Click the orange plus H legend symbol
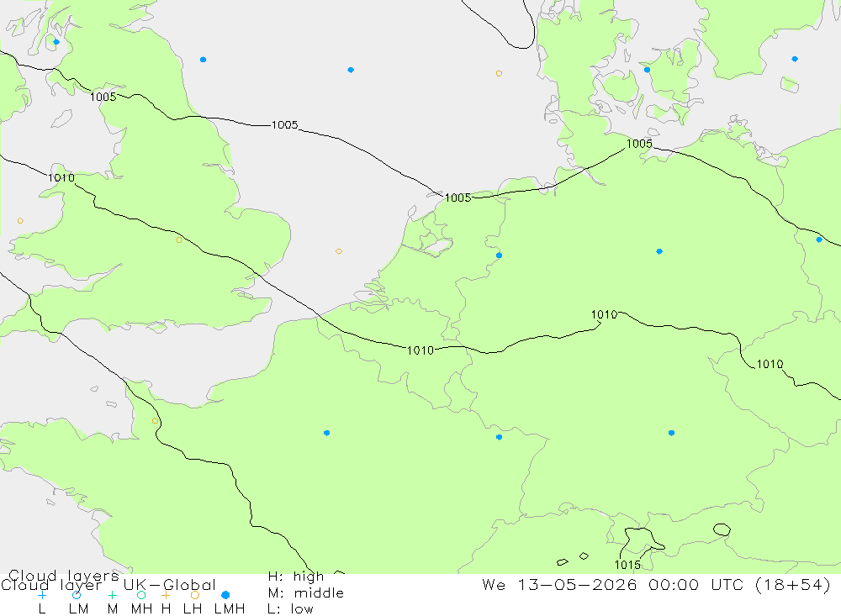Viewport: 841px width, 616px height. point(166,595)
